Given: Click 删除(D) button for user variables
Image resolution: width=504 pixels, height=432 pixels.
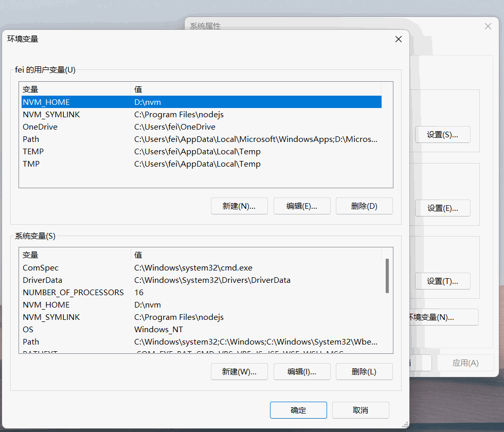Looking at the screenshot, I should pyautogui.click(x=364, y=206).
